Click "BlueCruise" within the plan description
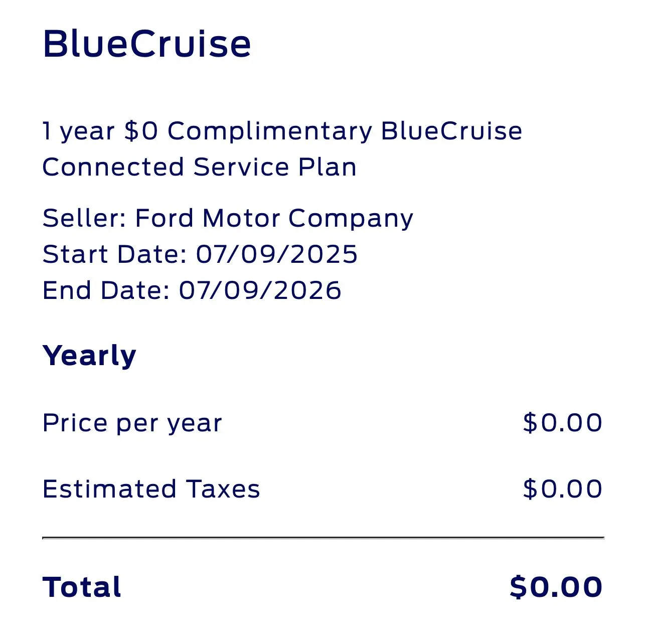 point(451,131)
